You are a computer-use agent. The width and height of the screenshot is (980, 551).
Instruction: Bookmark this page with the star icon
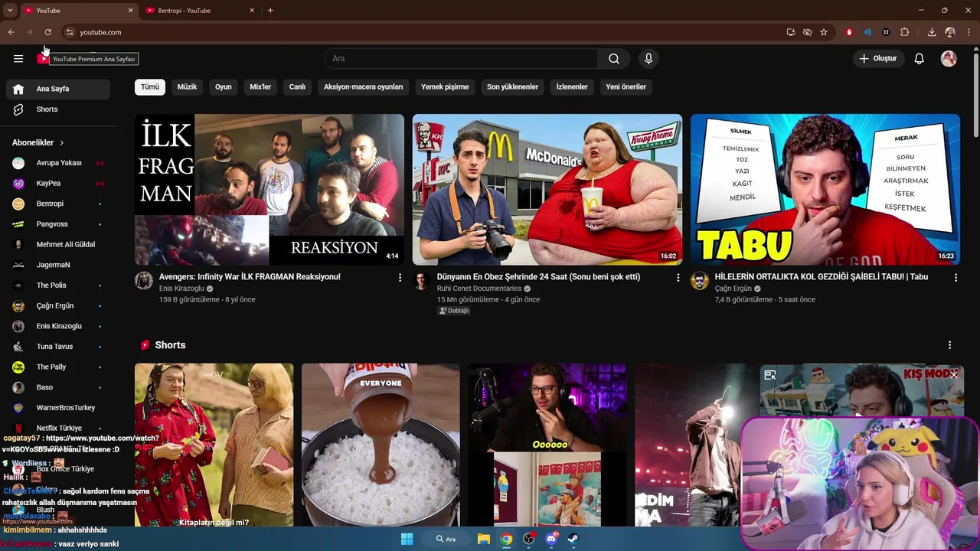[x=824, y=32]
